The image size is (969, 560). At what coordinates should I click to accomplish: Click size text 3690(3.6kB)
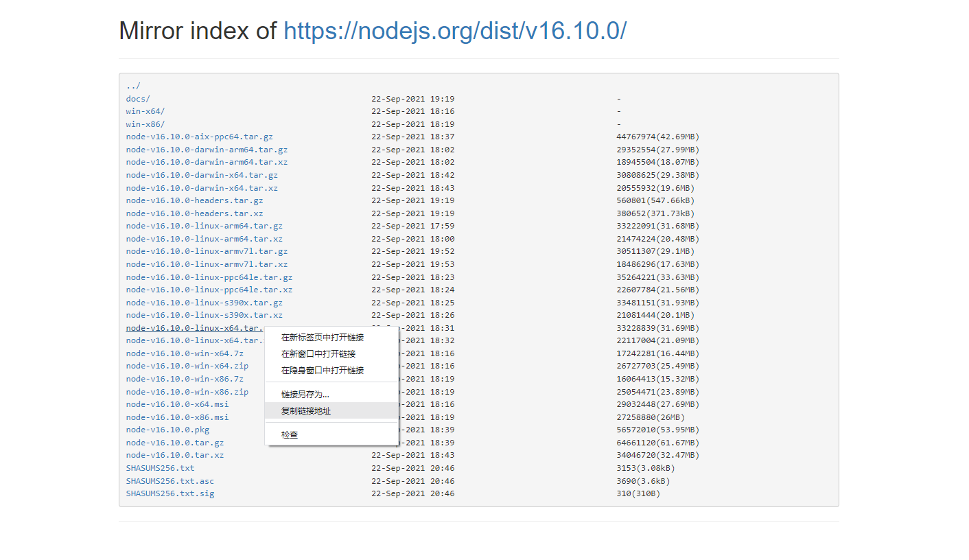click(x=643, y=481)
